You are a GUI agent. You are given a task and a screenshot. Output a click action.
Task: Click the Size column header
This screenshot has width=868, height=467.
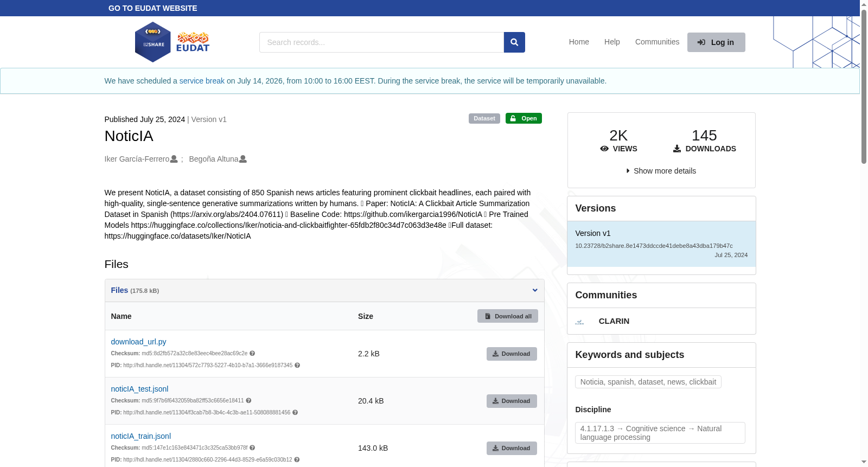coord(366,316)
